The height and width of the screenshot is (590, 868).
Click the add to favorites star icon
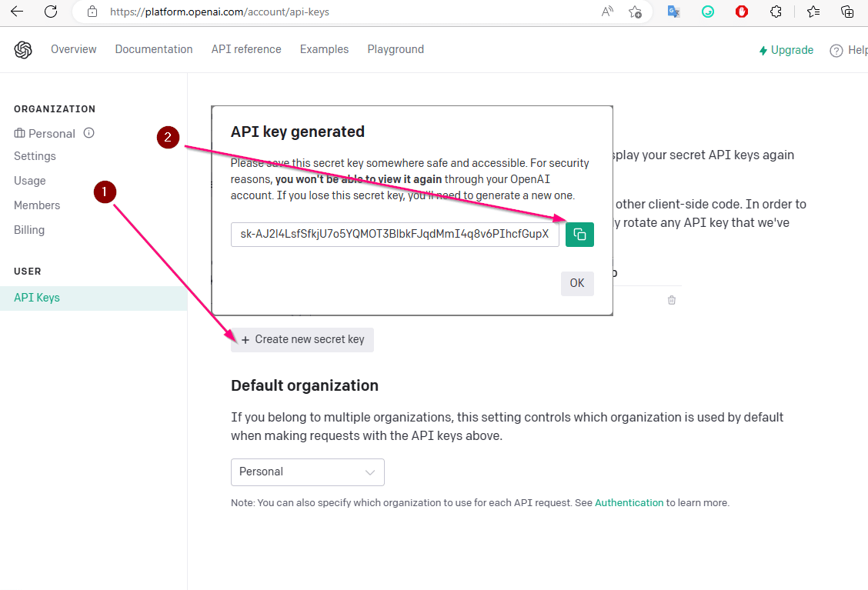pos(635,12)
